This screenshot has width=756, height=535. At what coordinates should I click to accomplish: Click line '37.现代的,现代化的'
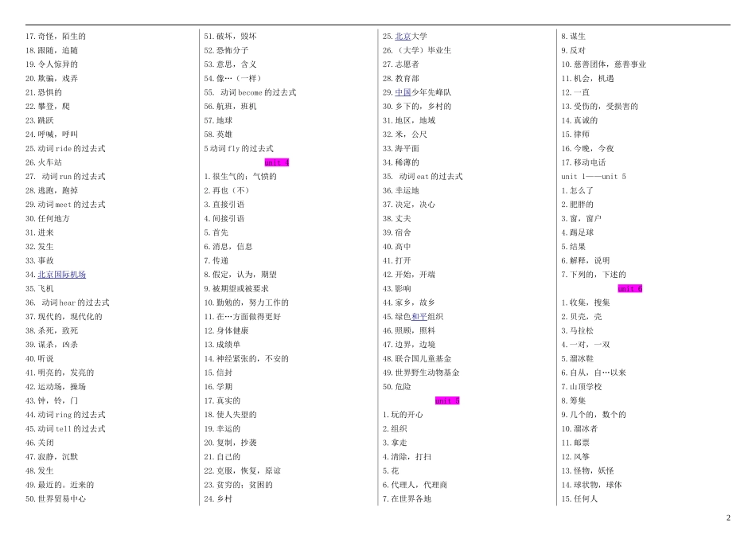pyautogui.click(x=64, y=317)
